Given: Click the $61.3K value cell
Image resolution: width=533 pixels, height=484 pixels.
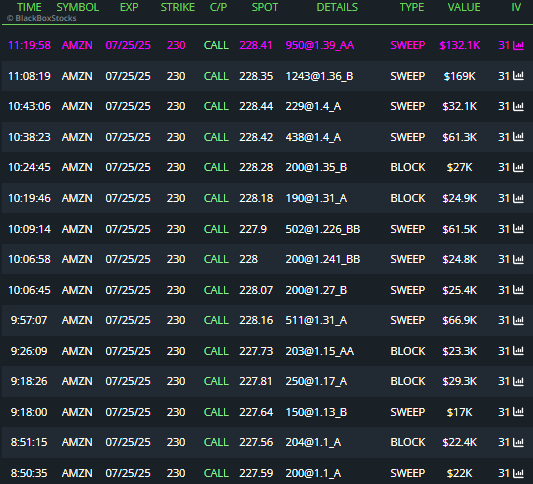Looking at the screenshot, I should [x=460, y=137].
